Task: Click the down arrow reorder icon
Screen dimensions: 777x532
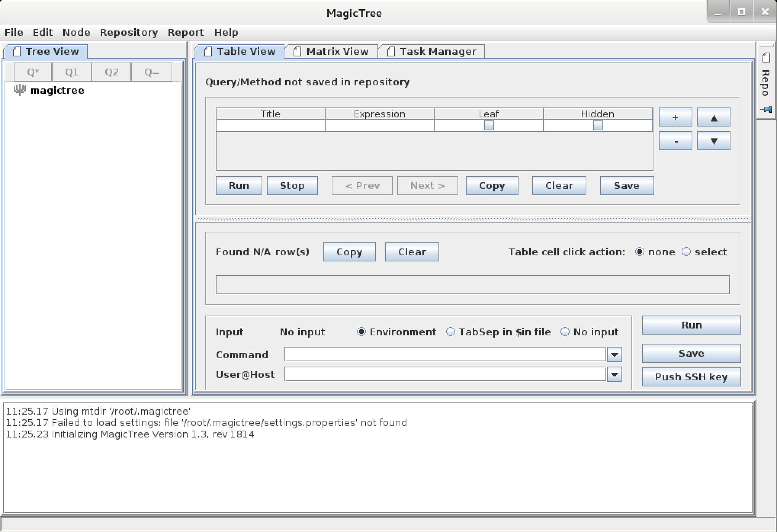Action: pyautogui.click(x=714, y=141)
